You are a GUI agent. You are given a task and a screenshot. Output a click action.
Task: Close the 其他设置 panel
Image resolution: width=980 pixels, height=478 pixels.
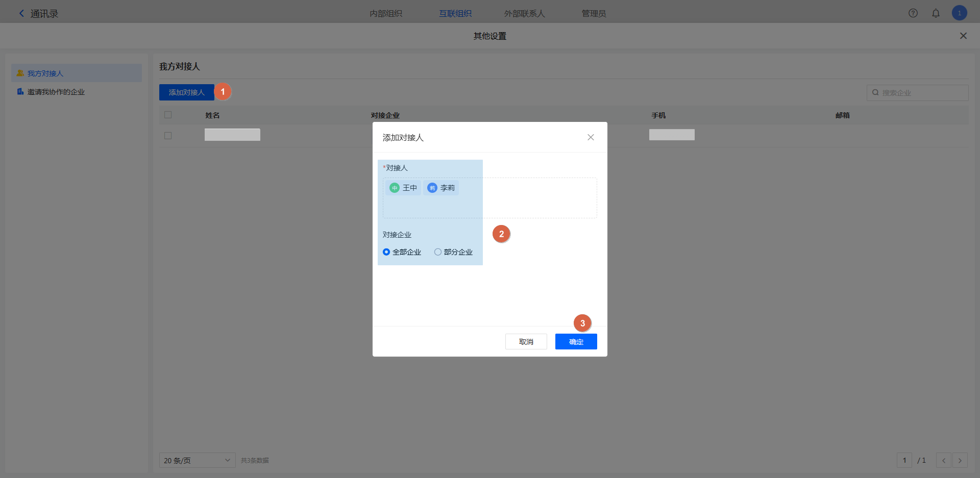coord(963,36)
